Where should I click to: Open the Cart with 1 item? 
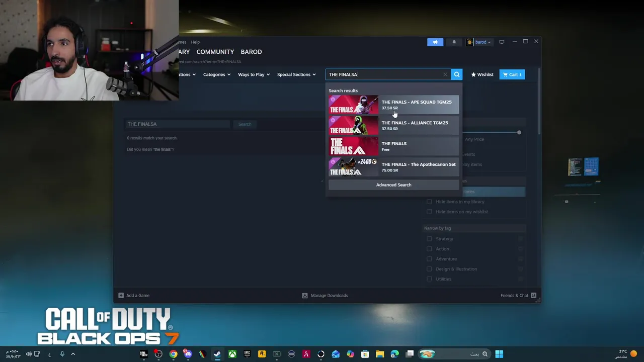coord(512,74)
